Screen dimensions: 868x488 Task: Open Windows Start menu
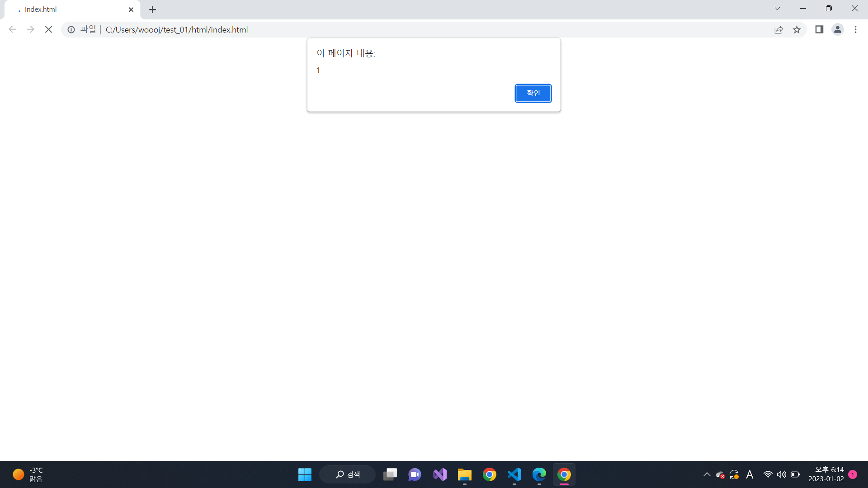click(305, 474)
